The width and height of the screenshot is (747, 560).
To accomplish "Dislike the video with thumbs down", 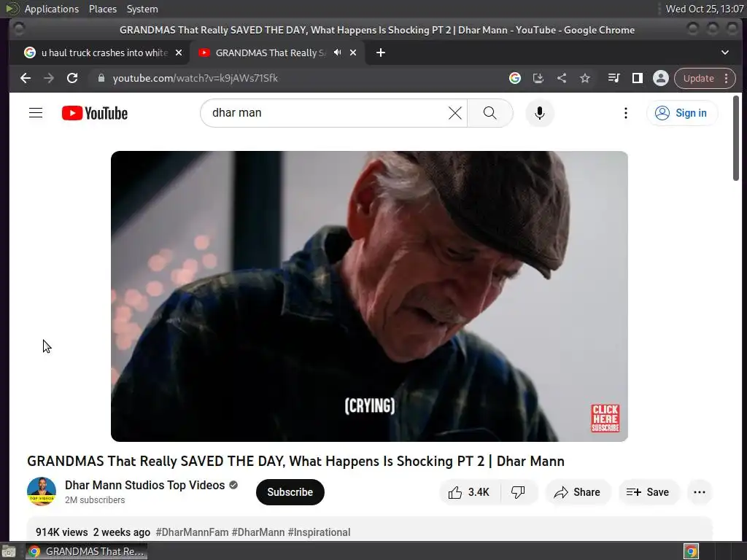I will [x=519, y=492].
